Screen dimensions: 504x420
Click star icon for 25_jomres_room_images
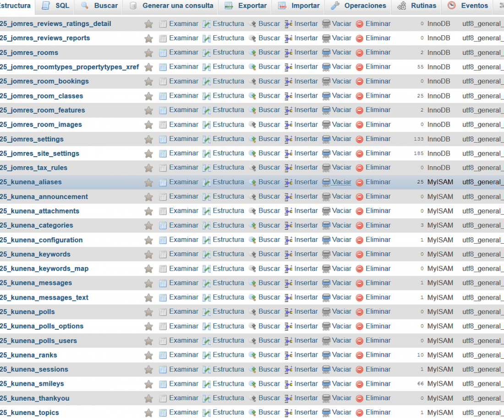coord(148,125)
